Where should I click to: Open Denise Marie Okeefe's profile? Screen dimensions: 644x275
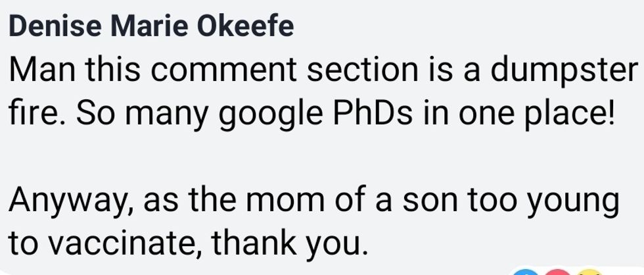point(152,26)
